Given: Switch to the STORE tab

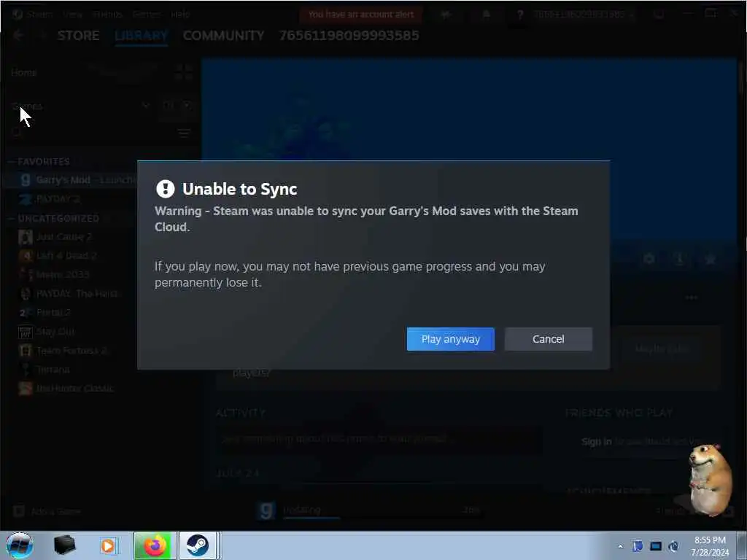Looking at the screenshot, I should click(78, 36).
